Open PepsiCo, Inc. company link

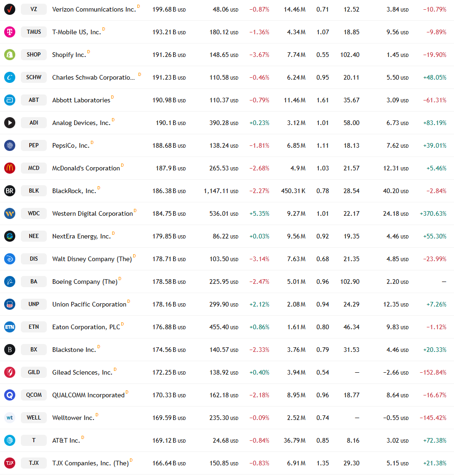[71, 146]
